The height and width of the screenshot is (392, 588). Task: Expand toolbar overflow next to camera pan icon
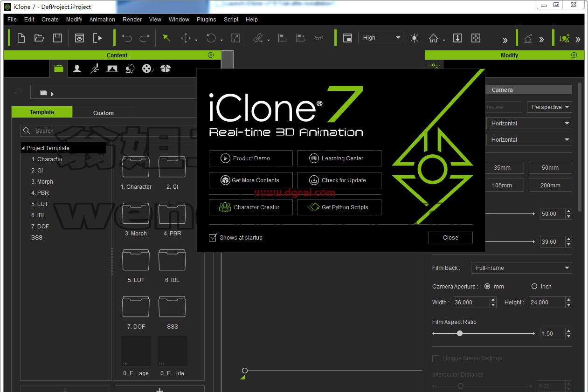505,40
